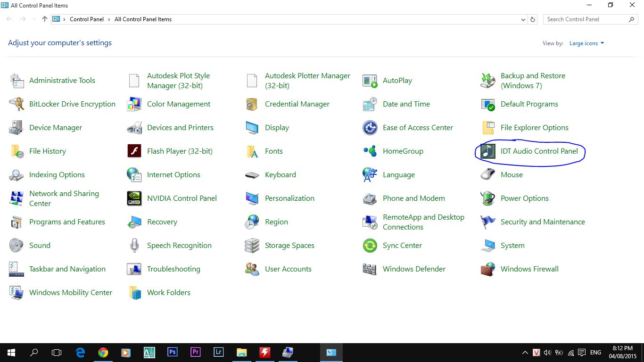Open the Programs and Features link
644x362 pixels.
(67, 222)
